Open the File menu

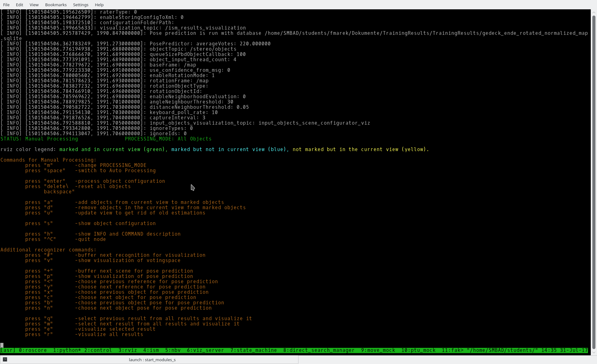[6, 5]
